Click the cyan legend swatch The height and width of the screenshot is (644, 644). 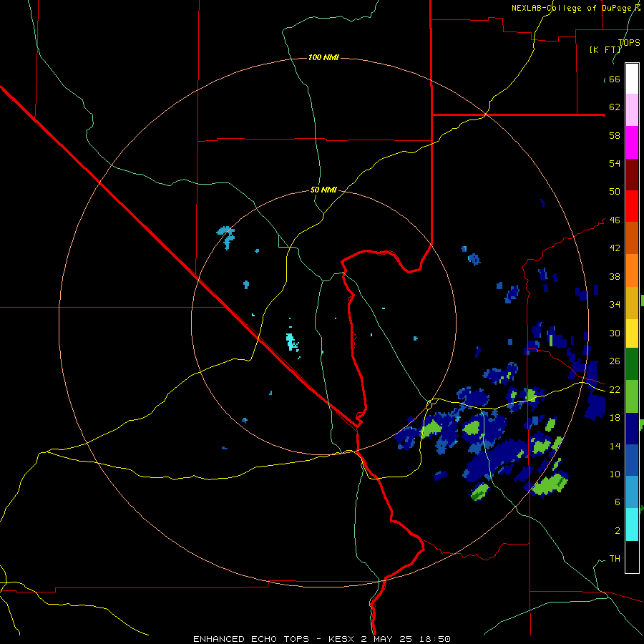tap(632, 525)
